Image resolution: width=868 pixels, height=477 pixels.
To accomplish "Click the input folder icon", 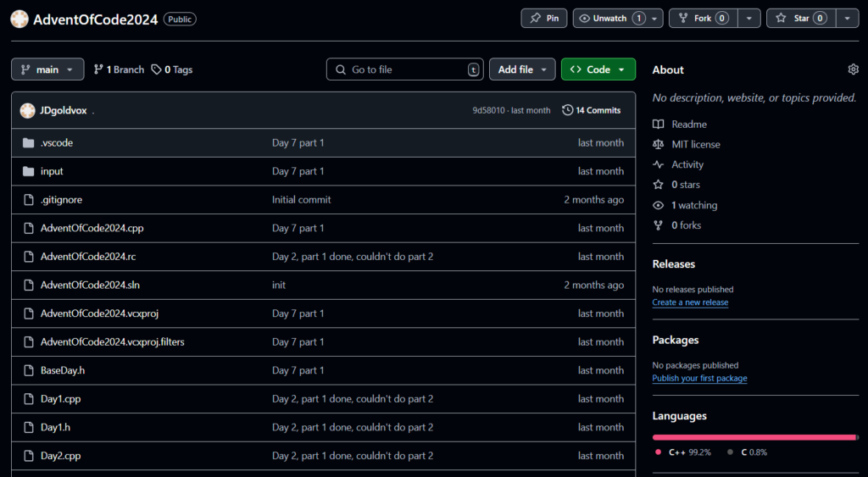I will (28, 171).
